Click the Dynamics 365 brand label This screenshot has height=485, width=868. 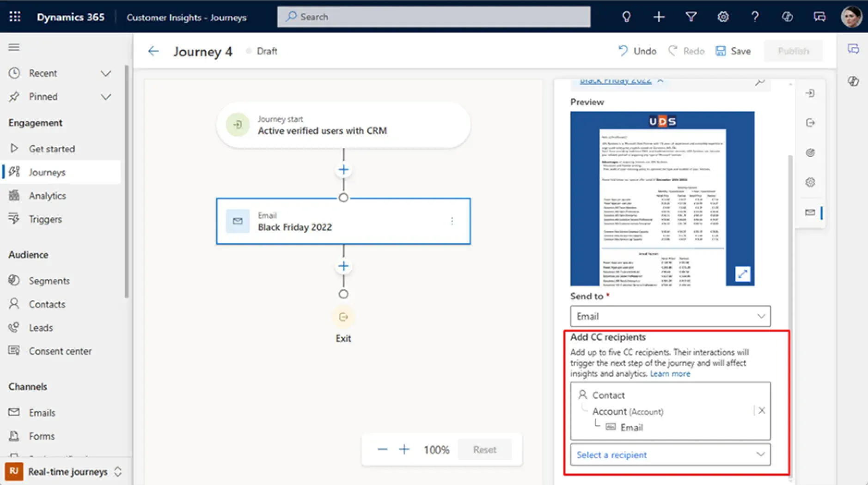(71, 17)
